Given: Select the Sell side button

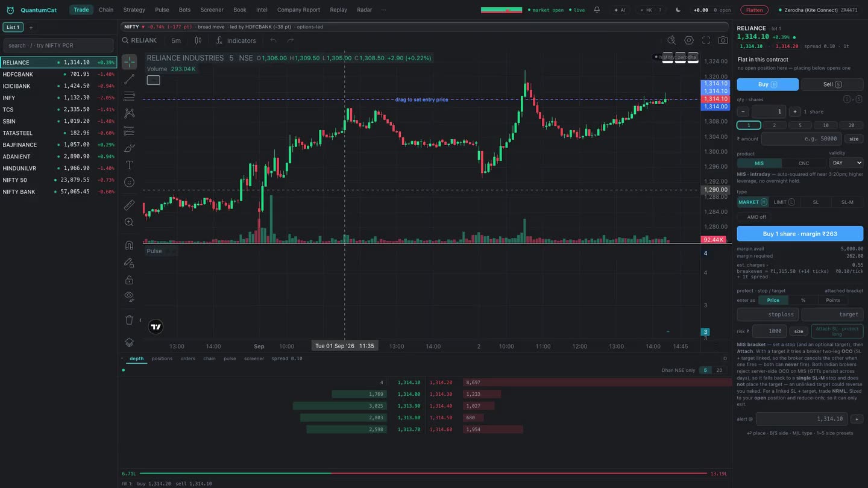Looking at the screenshot, I should (x=832, y=84).
